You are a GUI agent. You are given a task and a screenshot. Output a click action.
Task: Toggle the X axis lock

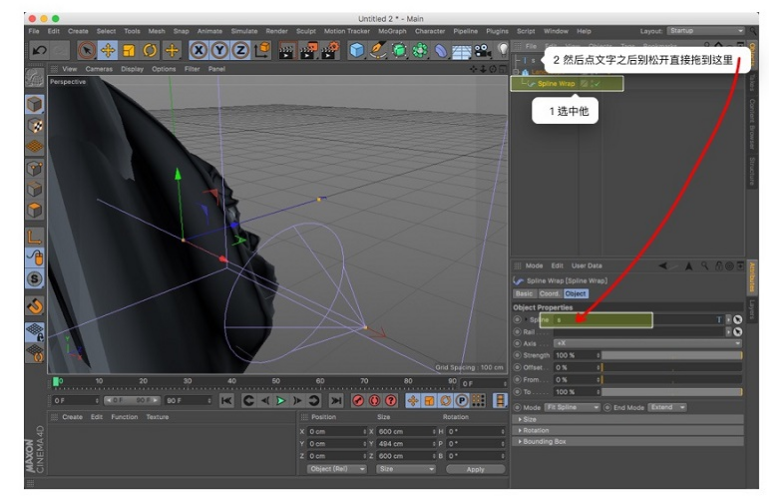coord(198,49)
